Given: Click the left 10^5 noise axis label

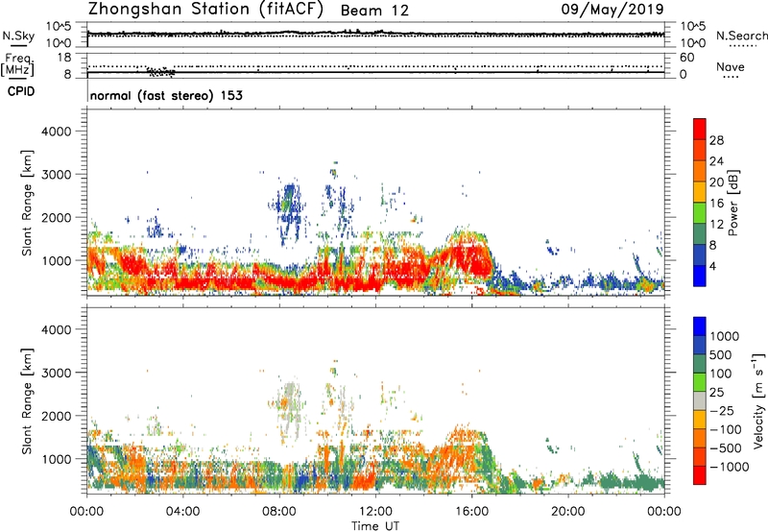Looking at the screenshot, I should pos(60,26).
